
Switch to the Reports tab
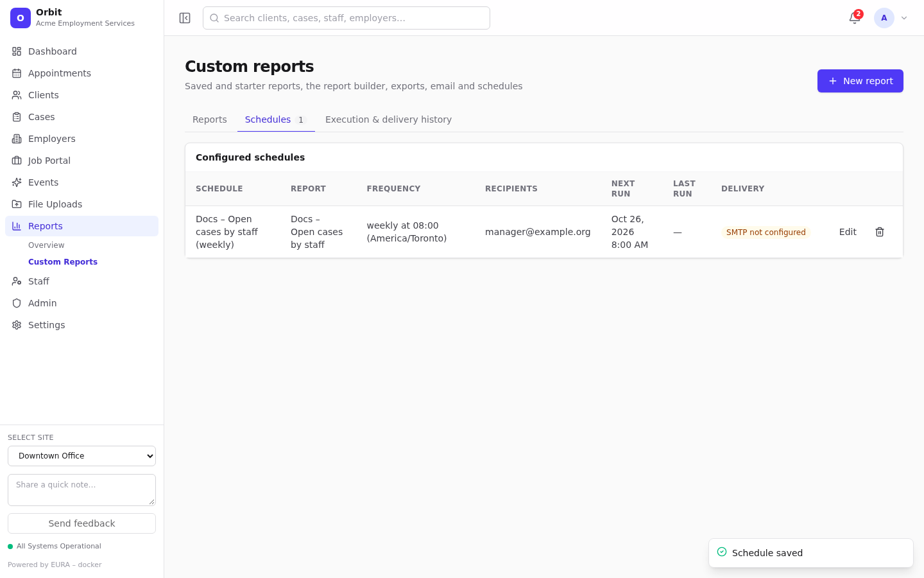[210, 119]
